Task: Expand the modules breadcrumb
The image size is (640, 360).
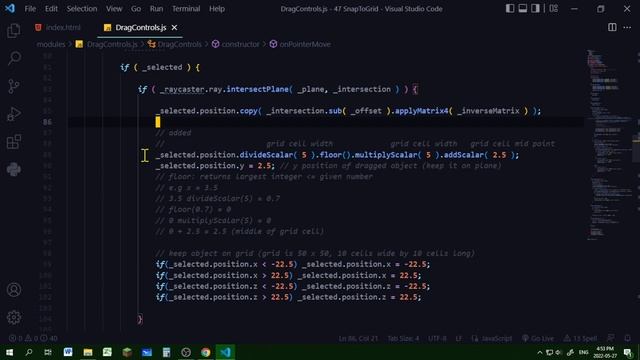Action: pyautogui.click(x=51, y=44)
